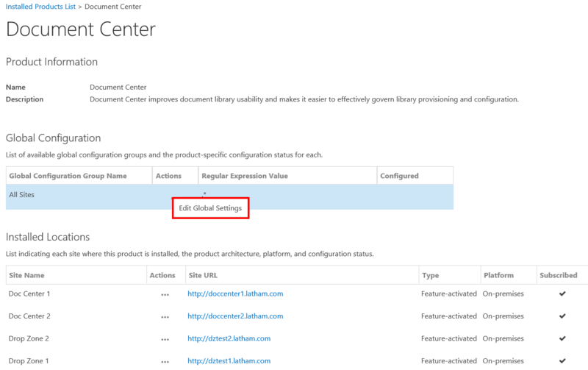Click the Regular Expression Value column header
The width and height of the screenshot is (588, 370).
[245, 176]
